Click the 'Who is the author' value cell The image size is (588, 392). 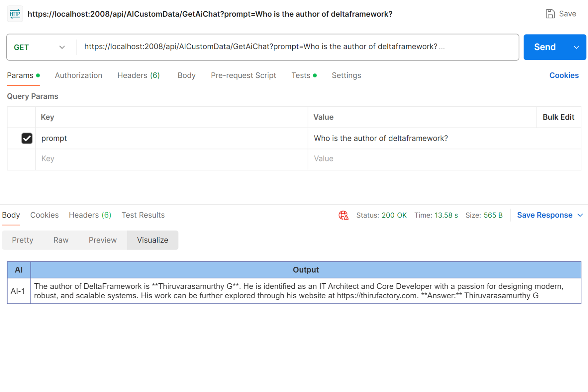444,139
